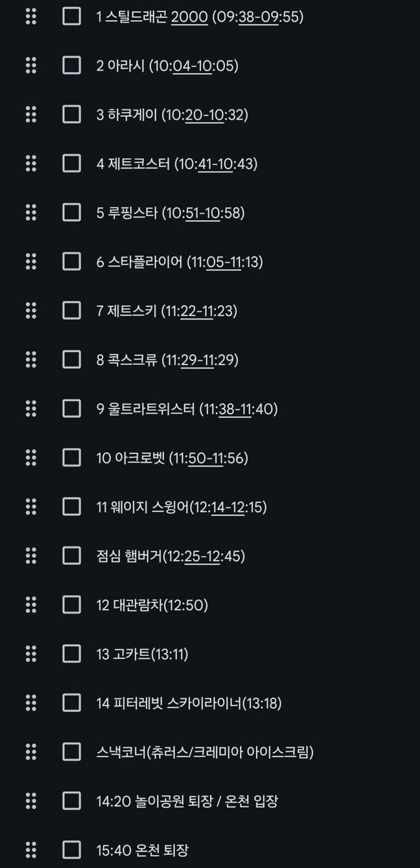Screen dimensions: 420x868
Task: Click drag handle beside 스틸드래곤 2000 item
Action: click(x=31, y=16)
